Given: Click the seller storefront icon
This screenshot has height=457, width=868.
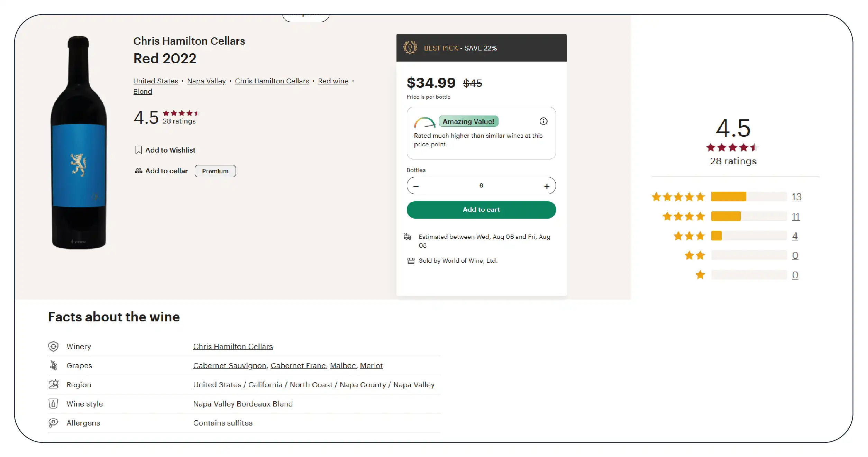Looking at the screenshot, I should click(x=411, y=261).
